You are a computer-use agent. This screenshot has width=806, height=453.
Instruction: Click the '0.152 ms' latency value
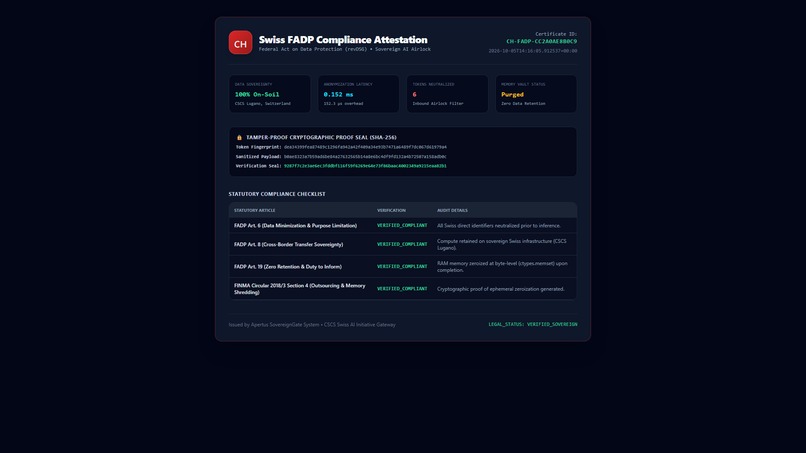click(338, 94)
